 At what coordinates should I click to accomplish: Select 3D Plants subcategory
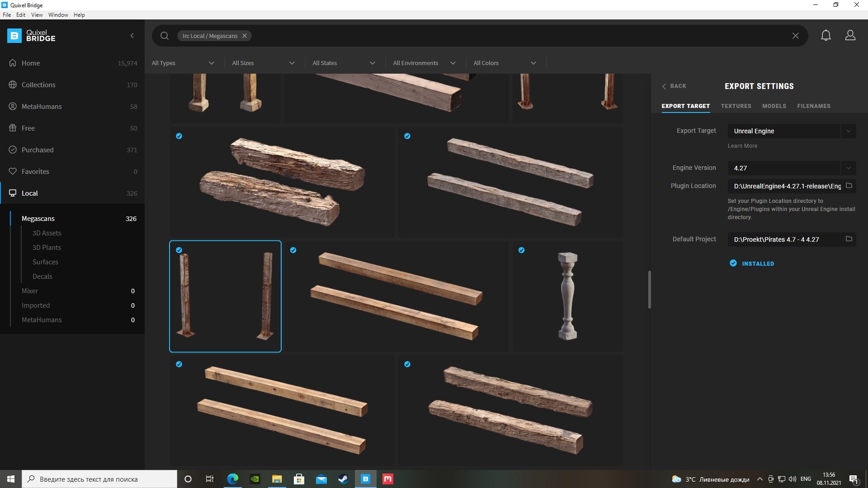pos(47,248)
